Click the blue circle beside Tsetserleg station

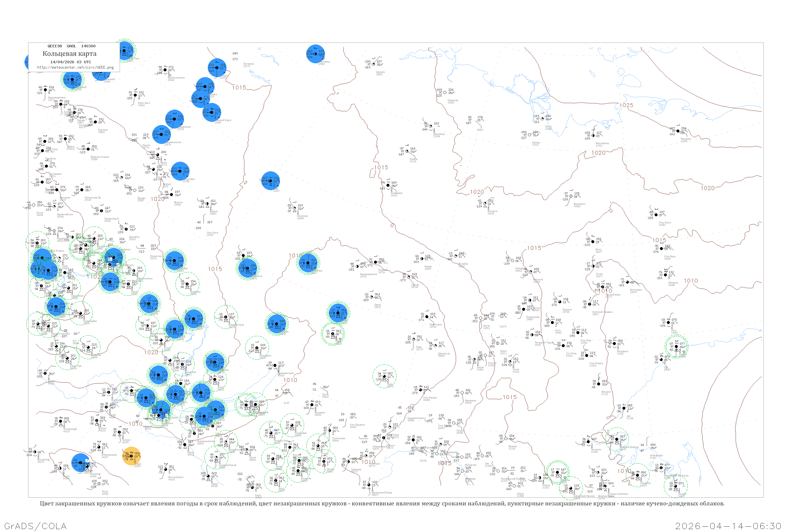80,463
